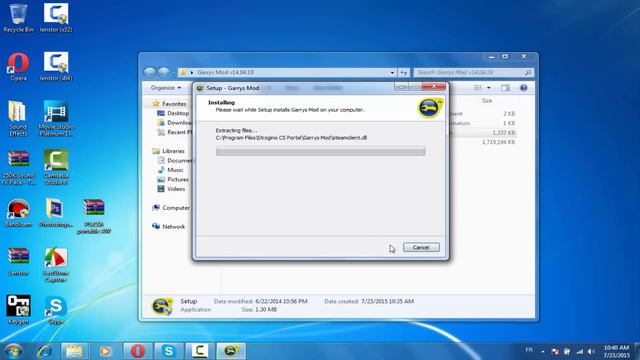Click the network signal tray icon
Screen dimensions: 640x360
click(580, 351)
